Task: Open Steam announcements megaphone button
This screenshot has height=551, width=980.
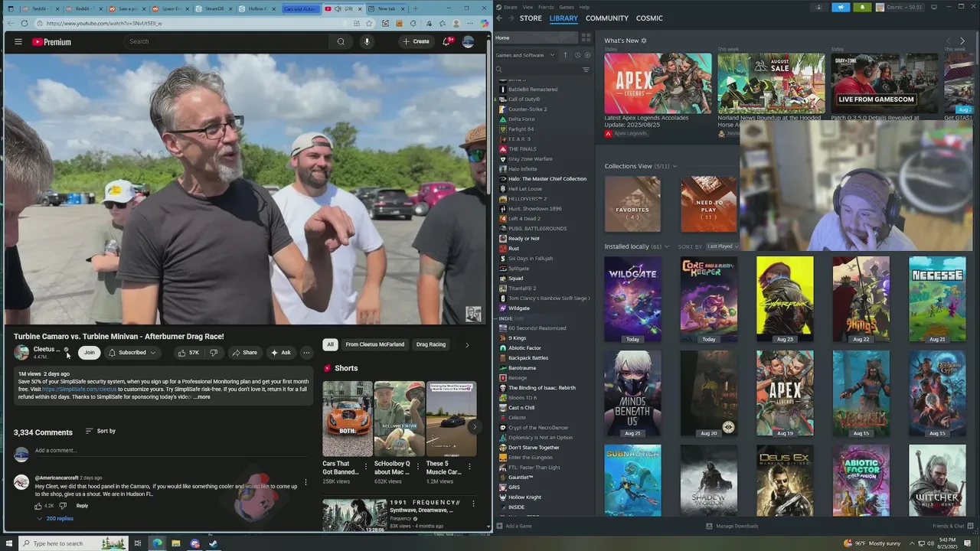Action: coord(841,7)
